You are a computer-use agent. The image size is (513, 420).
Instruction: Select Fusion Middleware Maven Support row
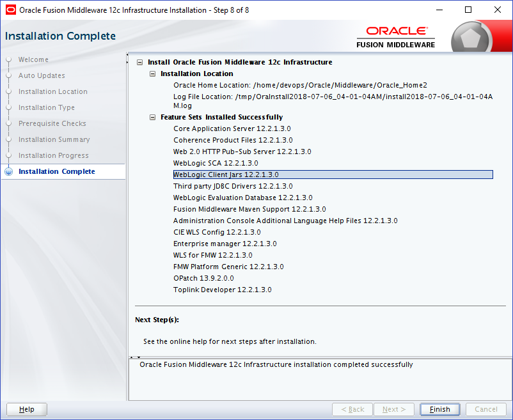pyautogui.click(x=249, y=209)
